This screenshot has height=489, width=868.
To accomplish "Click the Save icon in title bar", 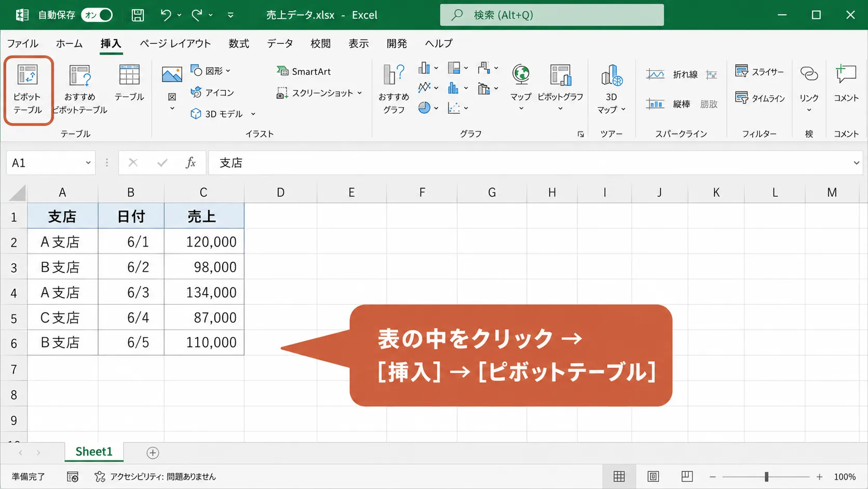I will pyautogui.click(x=138, y=15).
